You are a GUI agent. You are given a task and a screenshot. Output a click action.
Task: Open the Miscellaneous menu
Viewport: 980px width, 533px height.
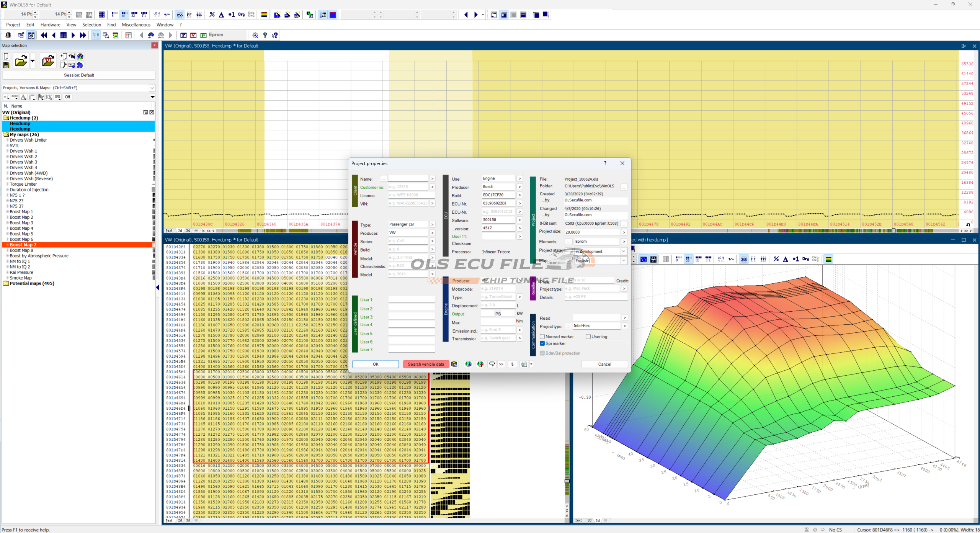click(136, 25)
